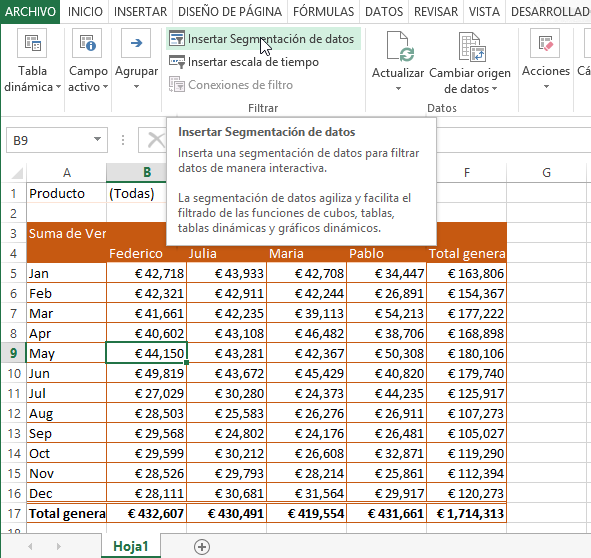Click Insertar Segmentación de datos

click(263, 39)
